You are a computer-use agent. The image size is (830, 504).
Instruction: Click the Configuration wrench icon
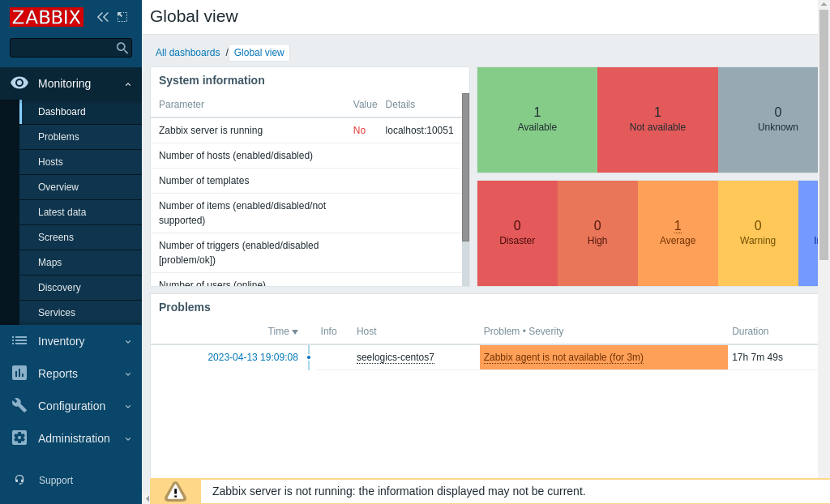[19, 406]
